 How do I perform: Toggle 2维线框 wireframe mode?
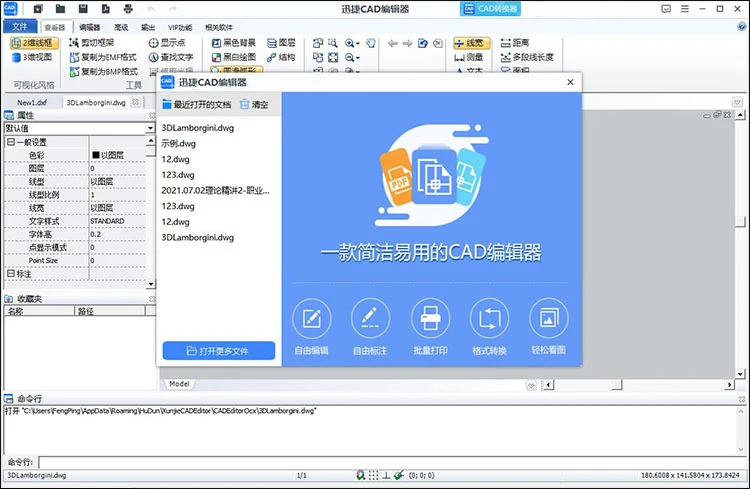[x=34, y=43]
